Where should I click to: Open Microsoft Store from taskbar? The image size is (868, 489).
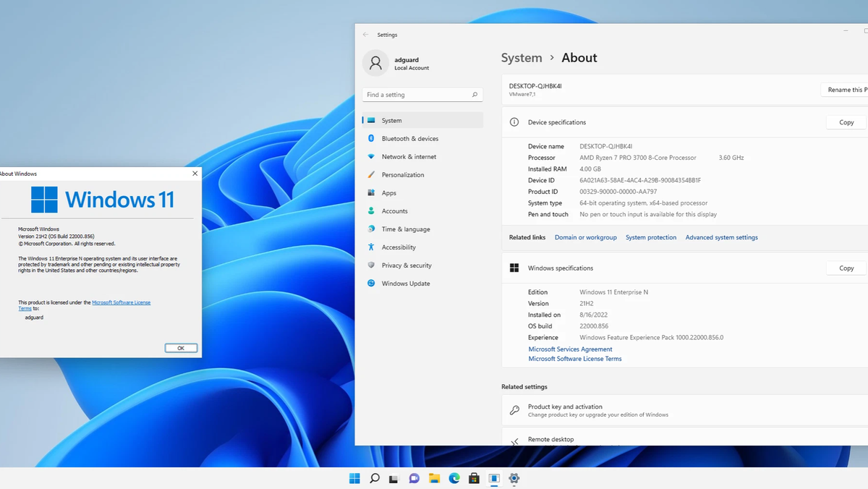[474, 478]
